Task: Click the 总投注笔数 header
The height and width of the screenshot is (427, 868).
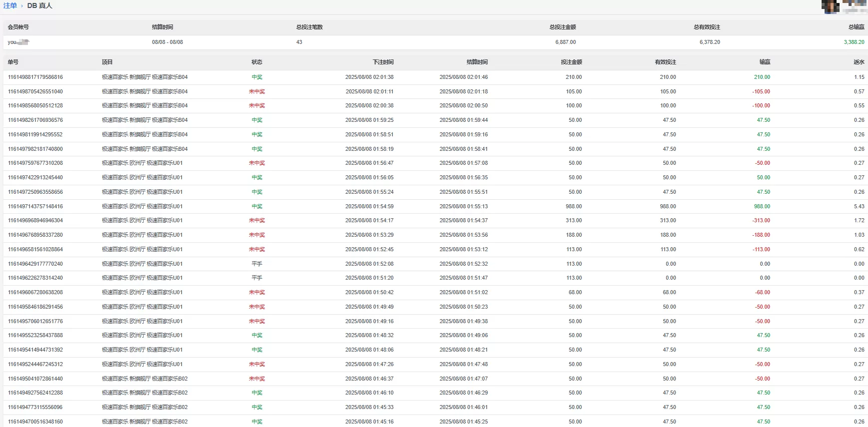Action: coord(309,27)
